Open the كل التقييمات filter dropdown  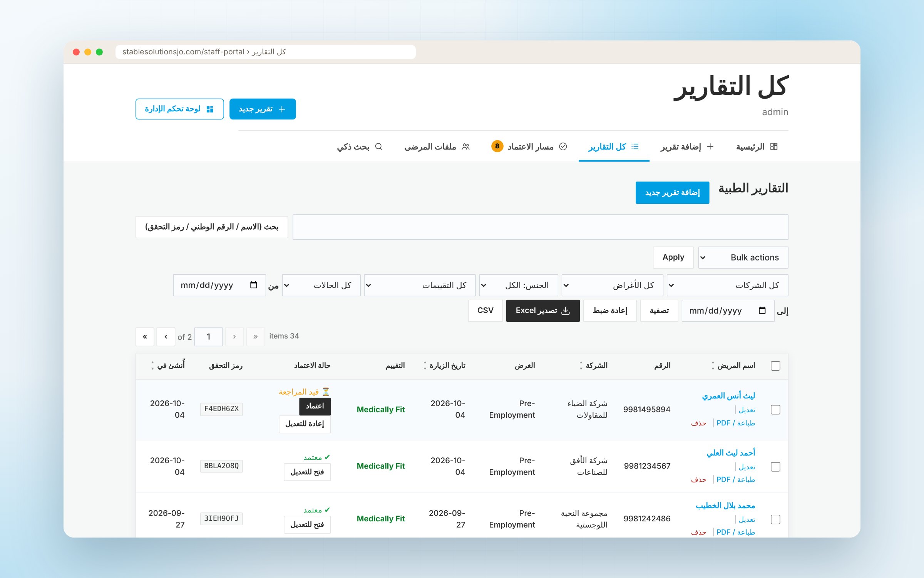coord(420,285)
